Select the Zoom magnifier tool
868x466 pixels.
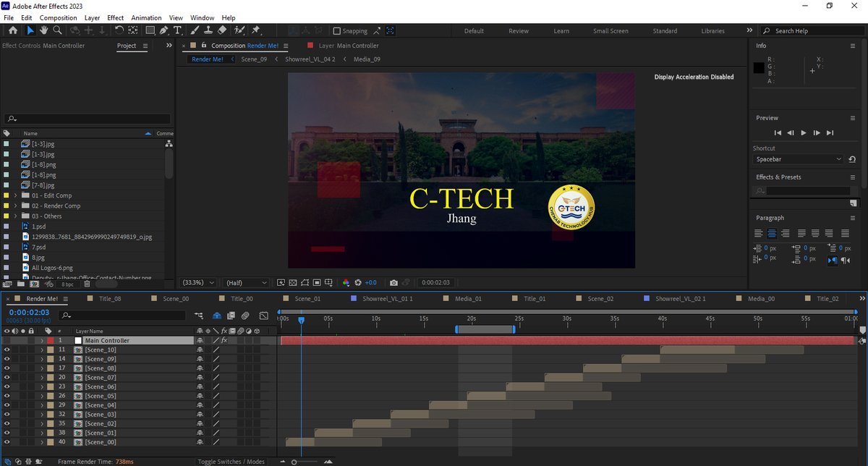pyautogui.click(x=57, y=30)
